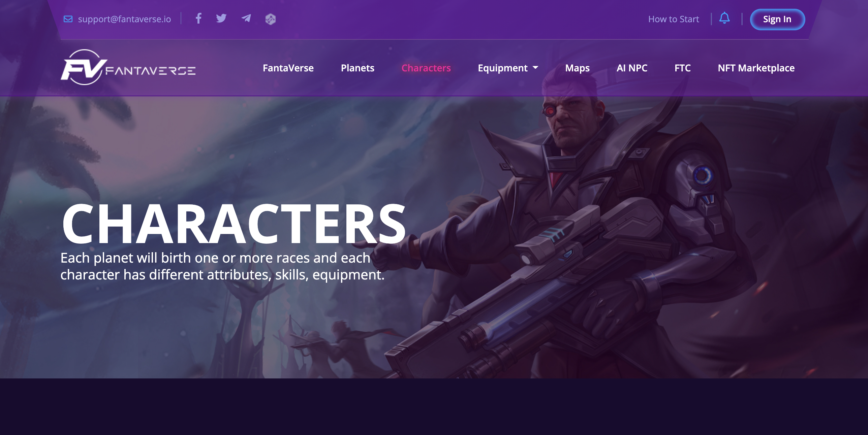Click the Sign In button

[777, 20]
